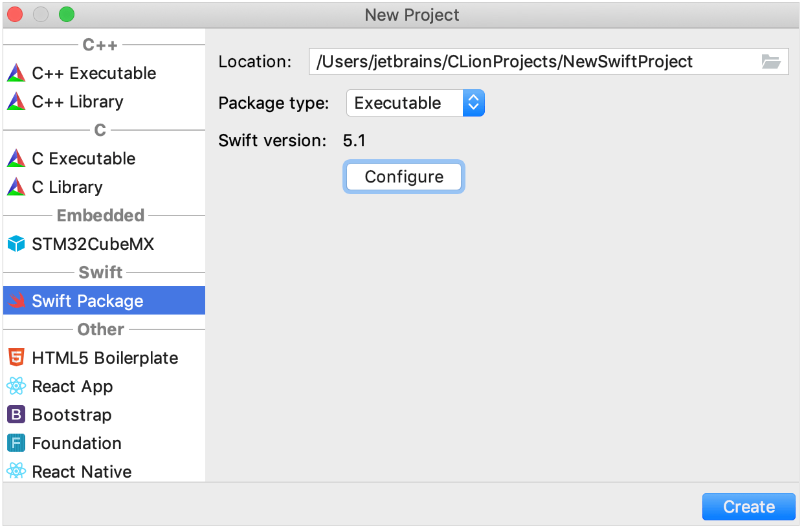Select the React Native project icon
804x532 pixels.
tap(17, 472)
